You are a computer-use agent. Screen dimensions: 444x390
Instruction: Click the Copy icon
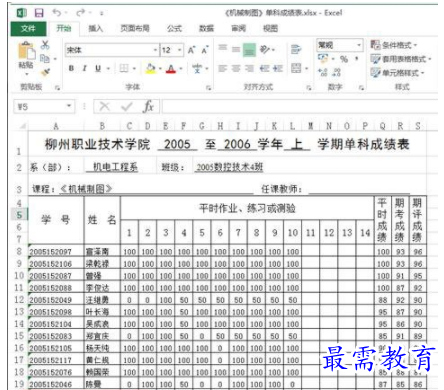45,59
